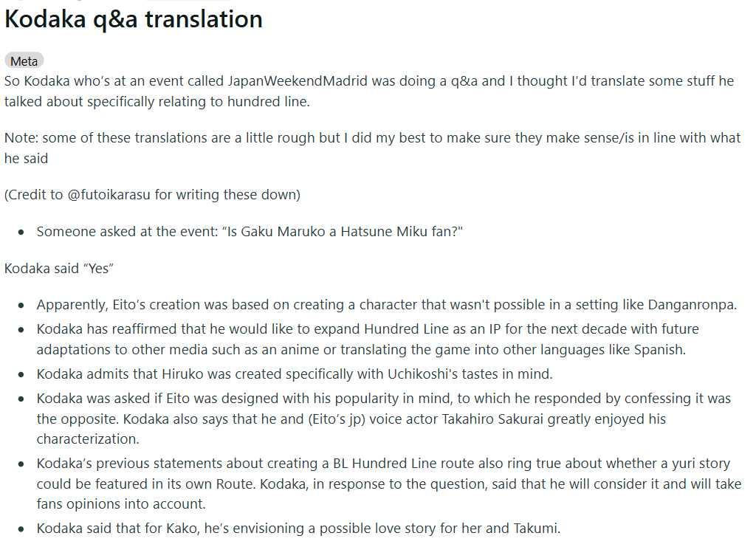756x547 pixels.
Task: Click 'fans opinions into account' text
Action: click(121, 504)
